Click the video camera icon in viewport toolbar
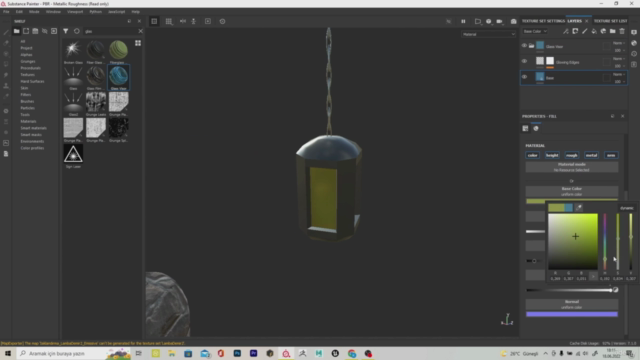The height and width of the screenshot is (360, 640). 500,21
